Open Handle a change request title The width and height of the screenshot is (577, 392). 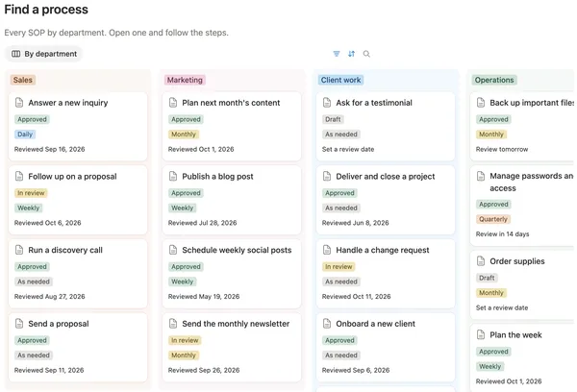tap(383, 250)
